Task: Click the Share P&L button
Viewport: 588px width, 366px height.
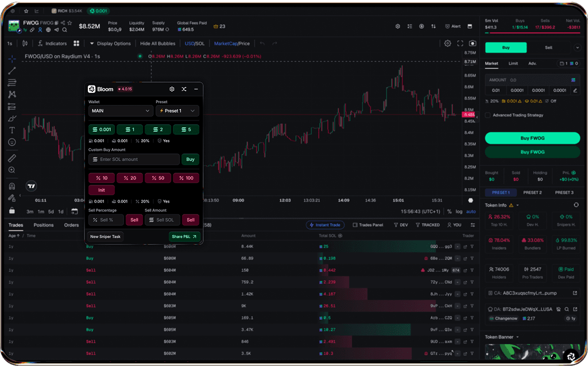Action: coord(184,236)
